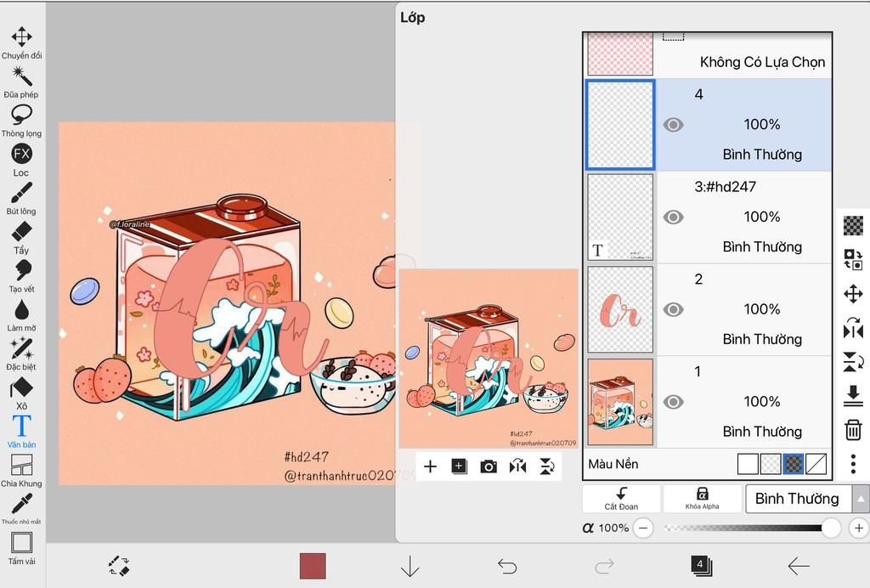Choose the diagonal-slash Màu Nền option
Image resolution: width=870 pixels, height=588 pixels.
tap(816, 464)
